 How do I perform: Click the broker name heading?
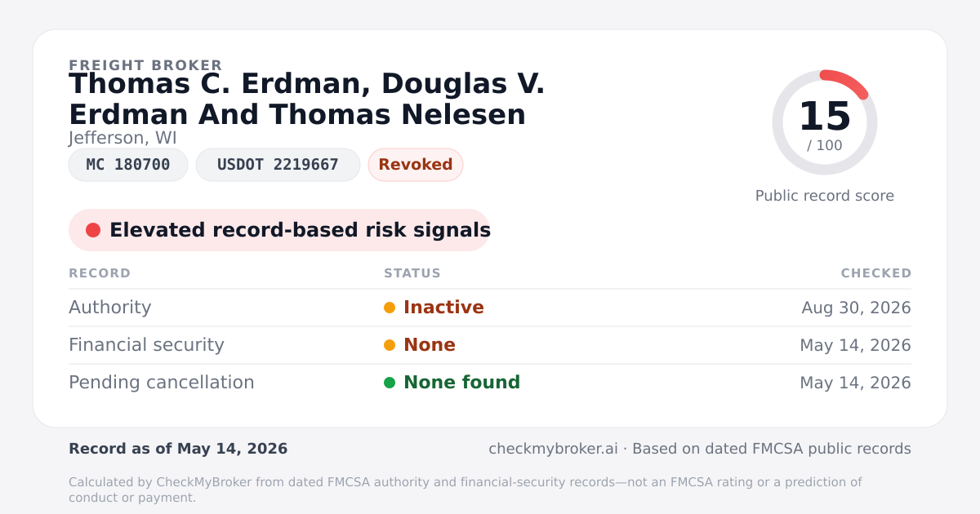click(307, 99)
